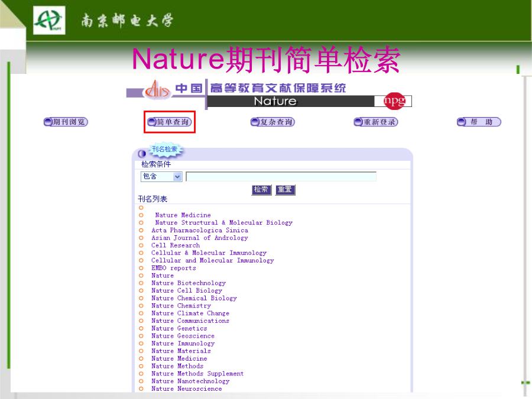Click the red npg logo
Viewport: 532px width, 399px height.
click(x=394, y=100)
